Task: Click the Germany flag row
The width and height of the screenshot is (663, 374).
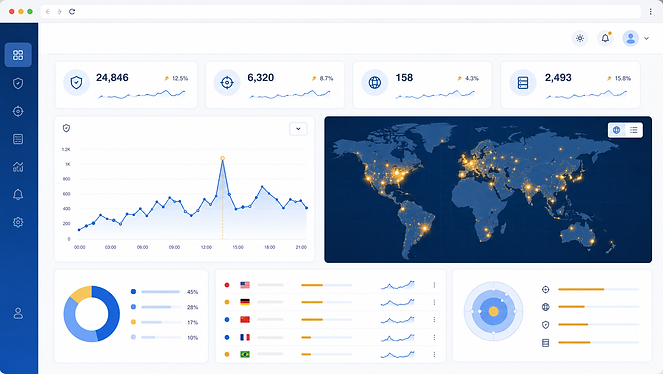Action: tap(331, 302)
